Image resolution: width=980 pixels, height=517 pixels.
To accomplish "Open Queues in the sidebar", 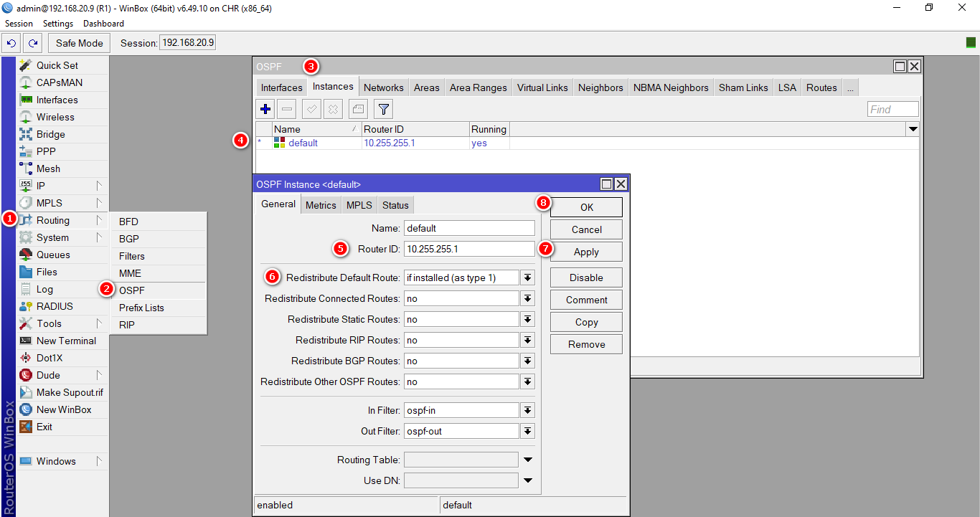I will (62, 255).
